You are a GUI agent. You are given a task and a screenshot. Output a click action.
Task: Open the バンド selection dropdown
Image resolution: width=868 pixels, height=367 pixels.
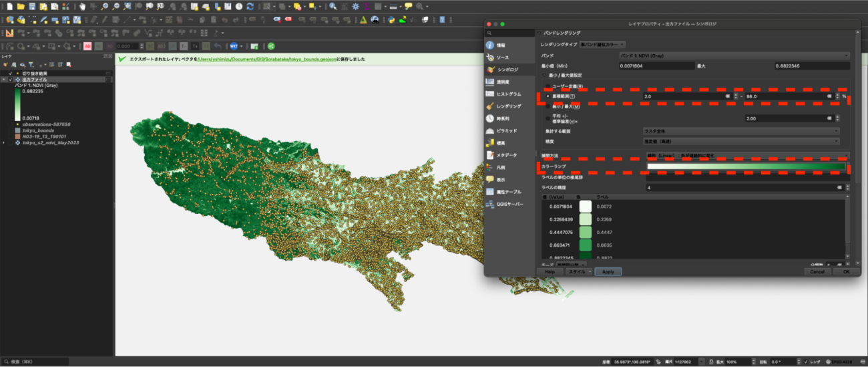pyautogui.click(x=733, y=55)
